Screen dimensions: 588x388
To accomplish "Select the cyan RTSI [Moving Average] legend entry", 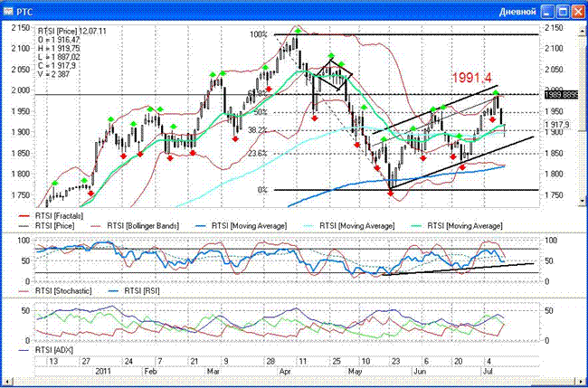I will (356, 226).
